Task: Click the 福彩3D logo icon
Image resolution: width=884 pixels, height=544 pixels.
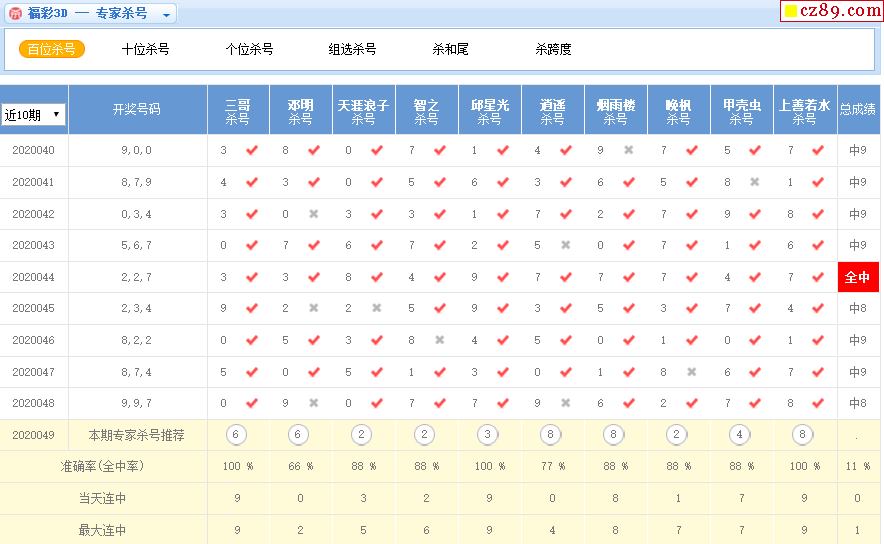Action: pos(15,13)
